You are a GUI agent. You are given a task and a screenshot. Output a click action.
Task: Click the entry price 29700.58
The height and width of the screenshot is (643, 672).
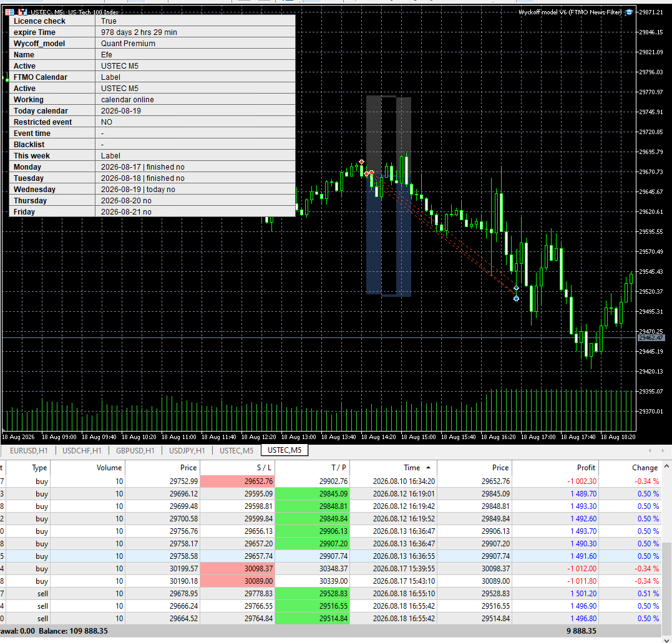point(183,518)
